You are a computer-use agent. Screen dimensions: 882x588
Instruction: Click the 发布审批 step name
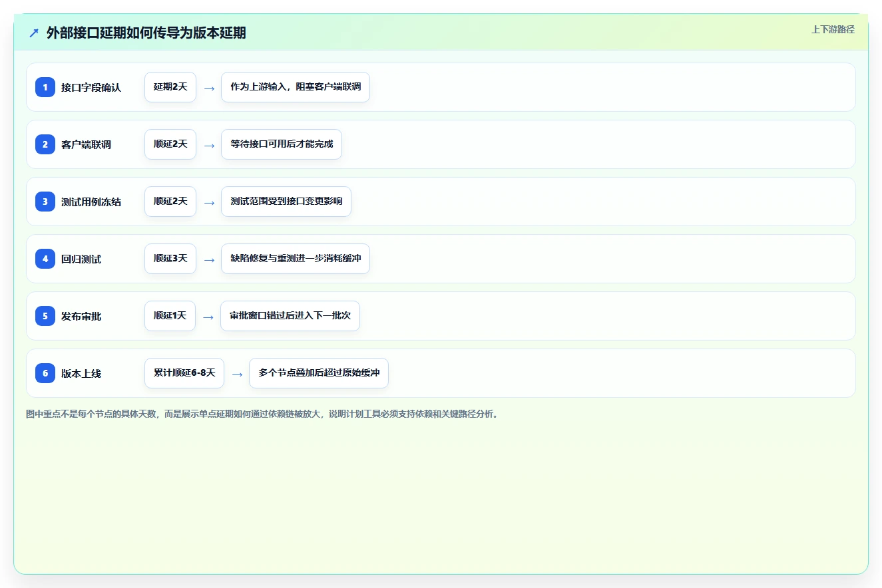[81, 316]
